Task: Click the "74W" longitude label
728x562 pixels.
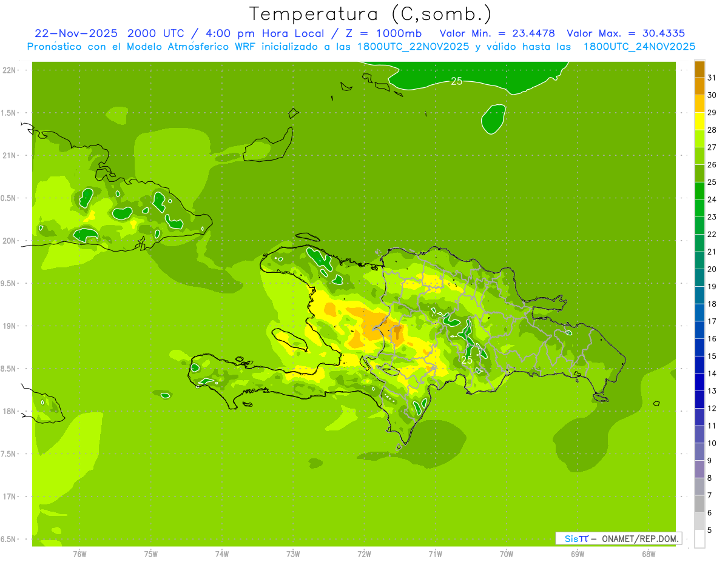Action: (221, 554)
